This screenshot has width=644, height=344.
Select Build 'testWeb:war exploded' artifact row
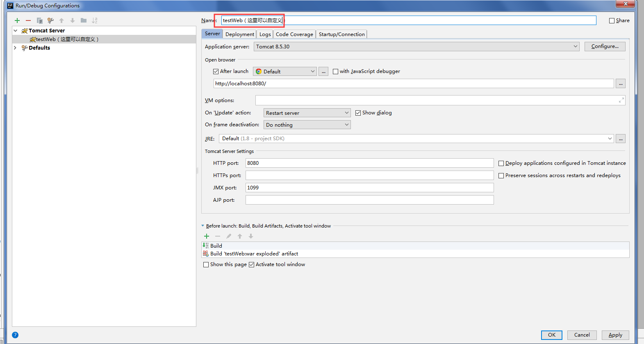tap(415, 254)
